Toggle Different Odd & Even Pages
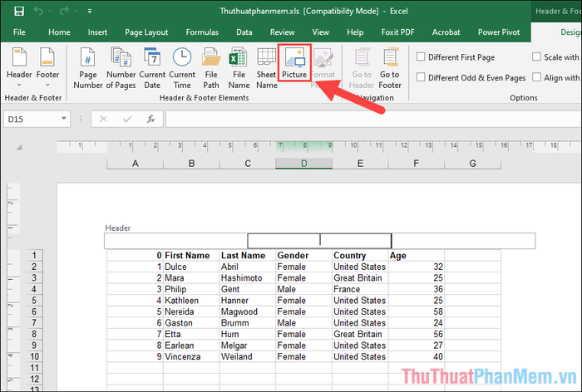This screenshot has width=582, height=392. [x=422, y=77]
